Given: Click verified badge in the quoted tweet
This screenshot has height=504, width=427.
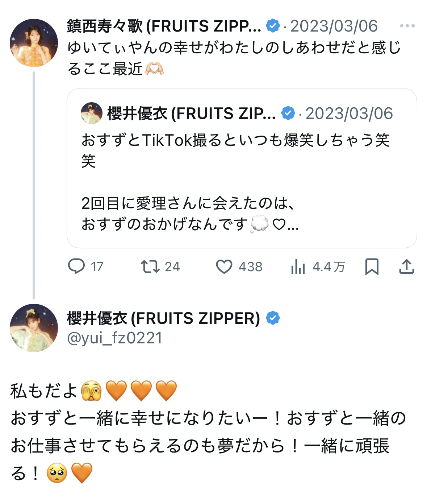Looking at the screenshot, I should click(x=288, y=113).
